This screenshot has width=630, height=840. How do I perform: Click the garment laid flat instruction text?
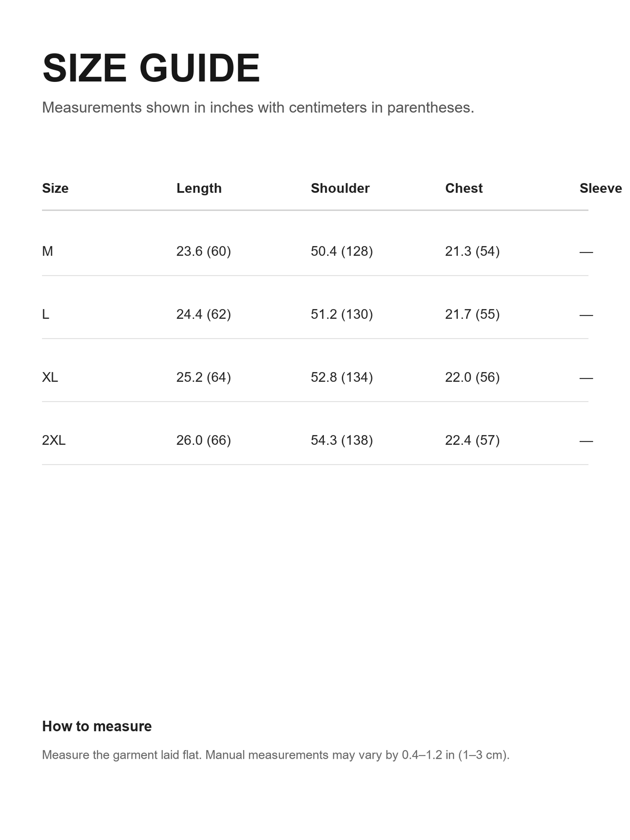tap(276, 755)
